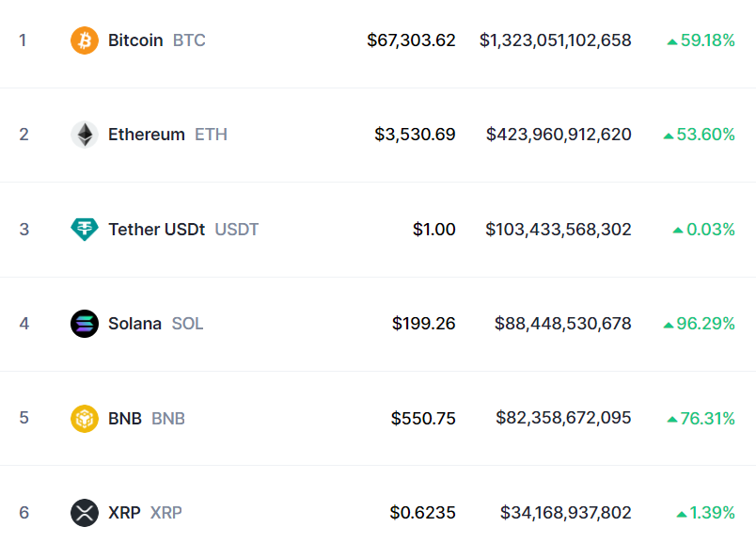Click rank number 5 beside BNB

click(x=24, y=418)
